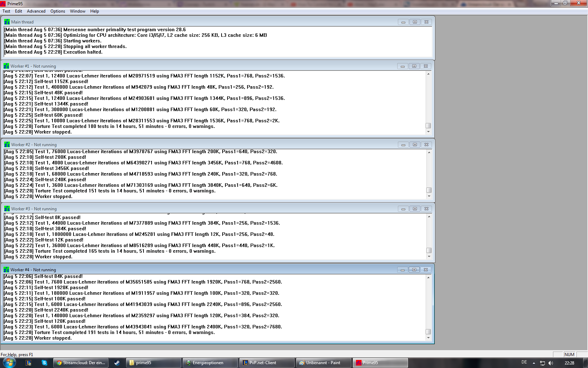Maximize the Main thread child window

coord(415,22)
